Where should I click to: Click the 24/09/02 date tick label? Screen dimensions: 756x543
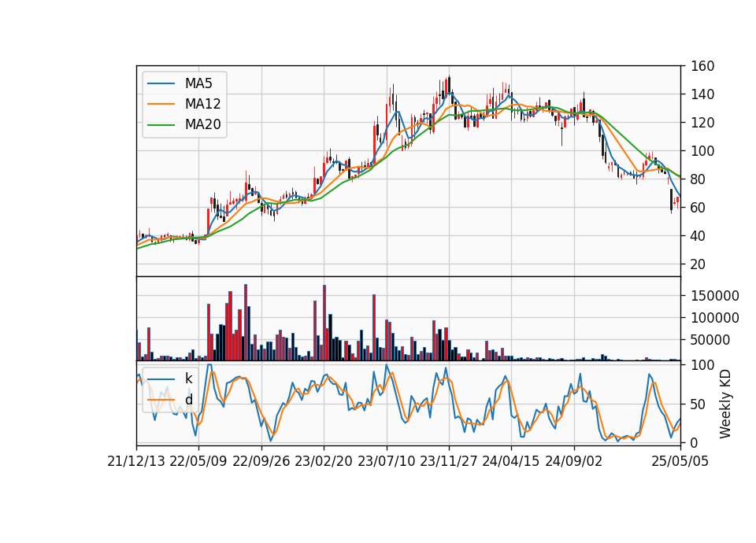pos(574,461)
